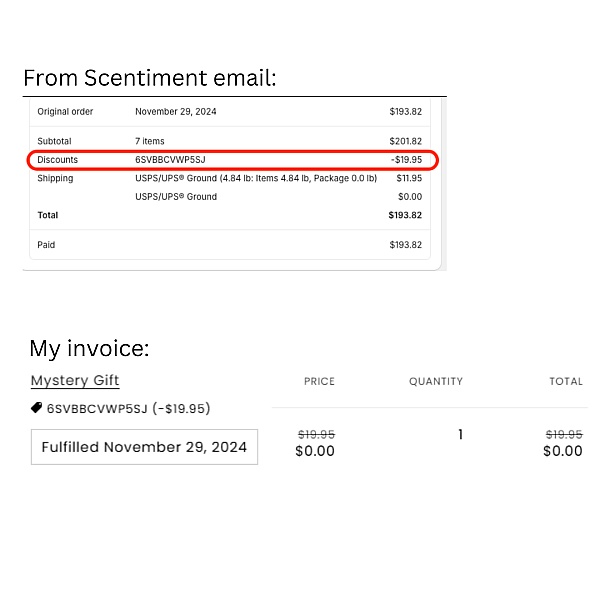600x600 pixels.
Task: Click the Discounts row label in email
Action: pyautogui.click(x=57, y=160)
